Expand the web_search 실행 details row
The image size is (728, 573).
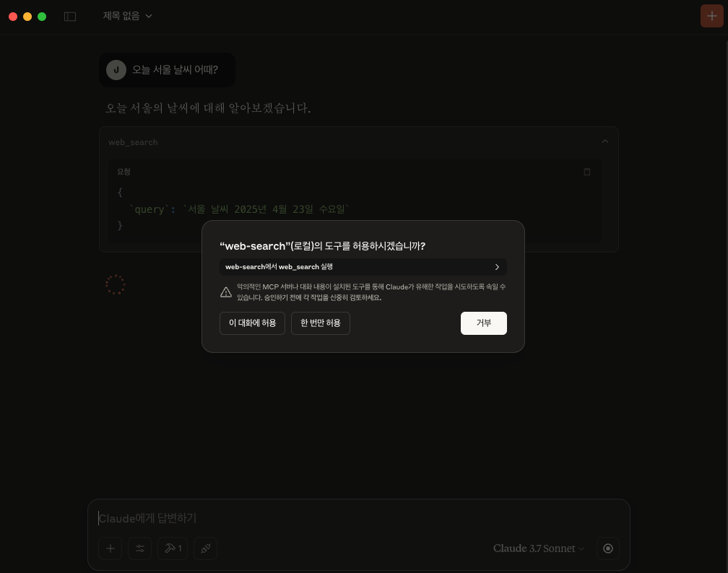(x=363, y=267)
